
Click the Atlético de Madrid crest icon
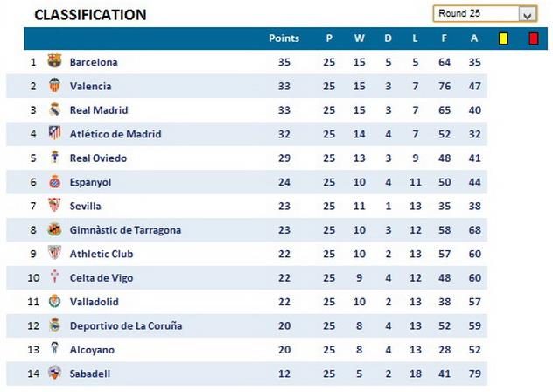tap(54, 134)
